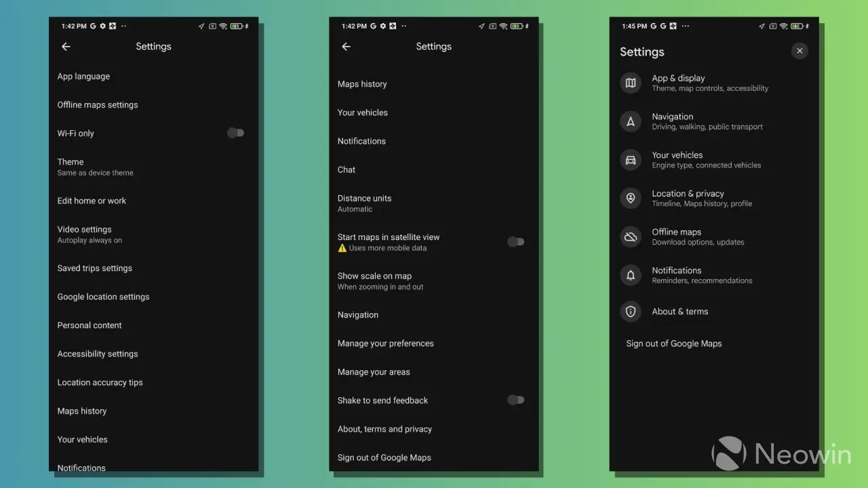Viewport: 868px width, 488px height.
Task: Open the Location & privacy pin icon
Action: tap(631, 198)
